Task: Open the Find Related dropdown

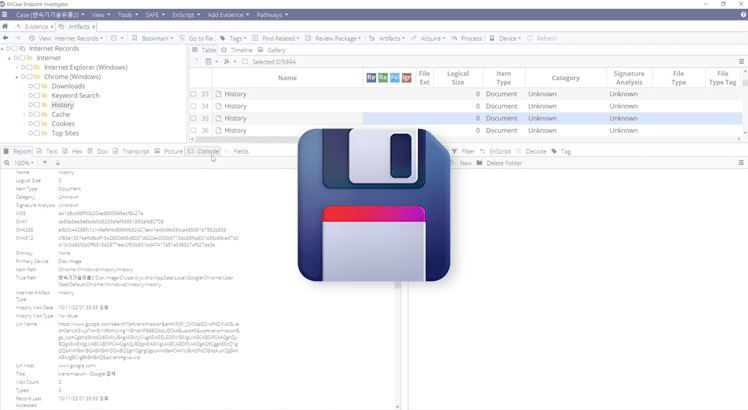Action: point(276,38)
